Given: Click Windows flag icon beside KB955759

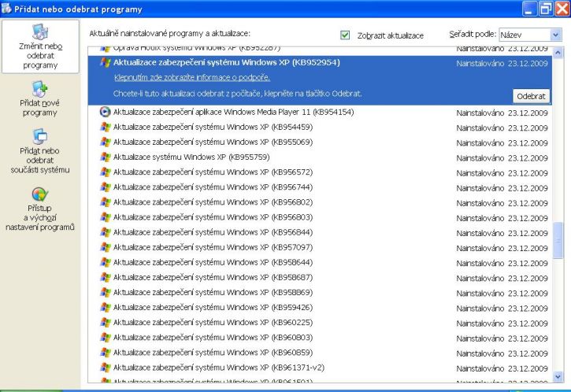Looking at the screenshot, I should [106, 157].
